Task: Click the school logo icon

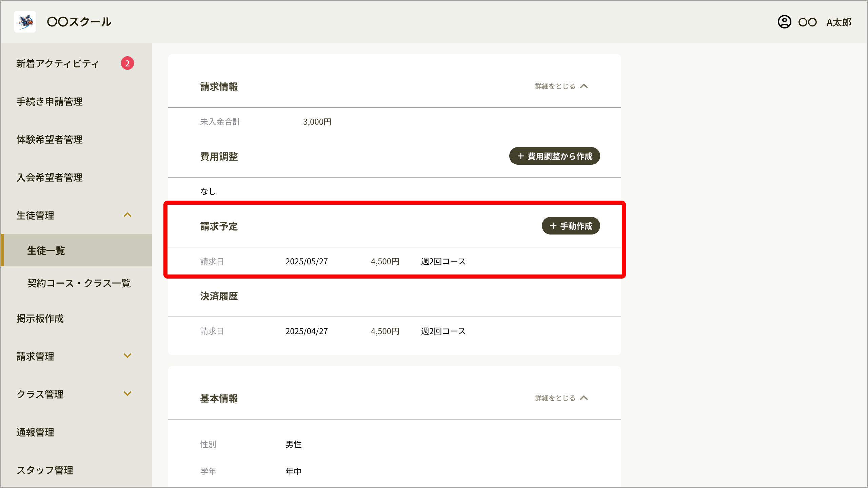Action: tap(25, 22)
